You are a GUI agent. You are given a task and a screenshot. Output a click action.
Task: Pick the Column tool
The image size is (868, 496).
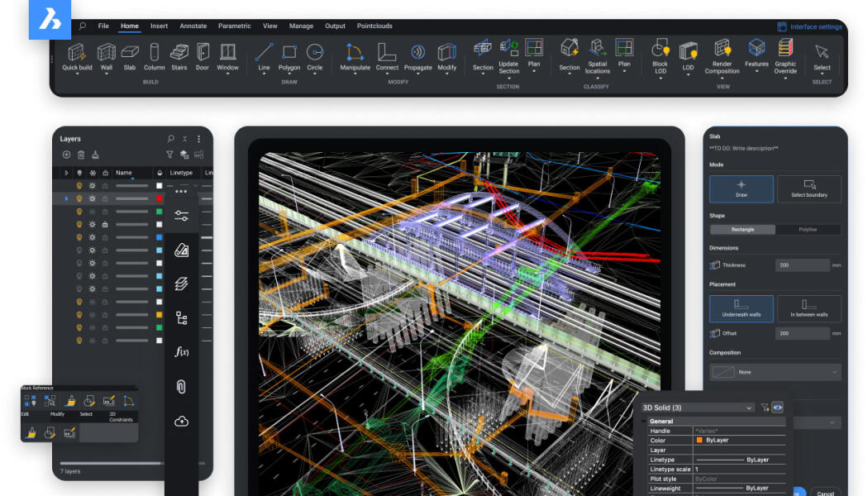(x=155, y=57)
